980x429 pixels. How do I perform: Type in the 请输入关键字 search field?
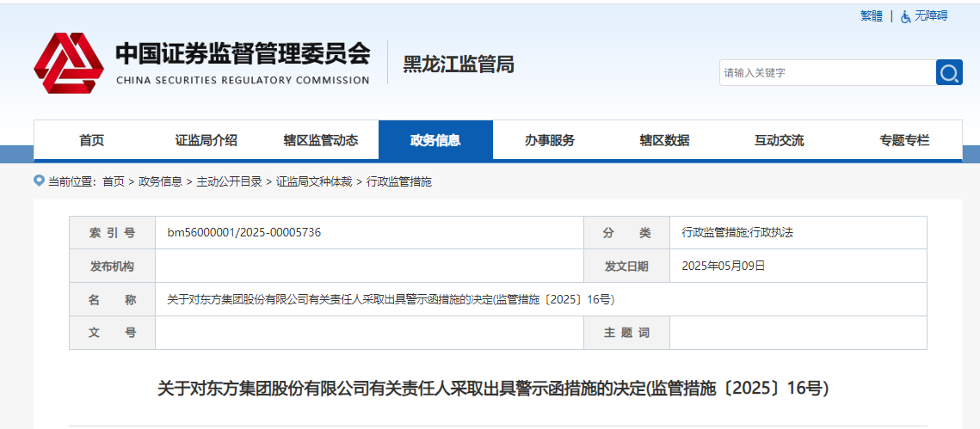pyautogui.click(x=826, y=73)
